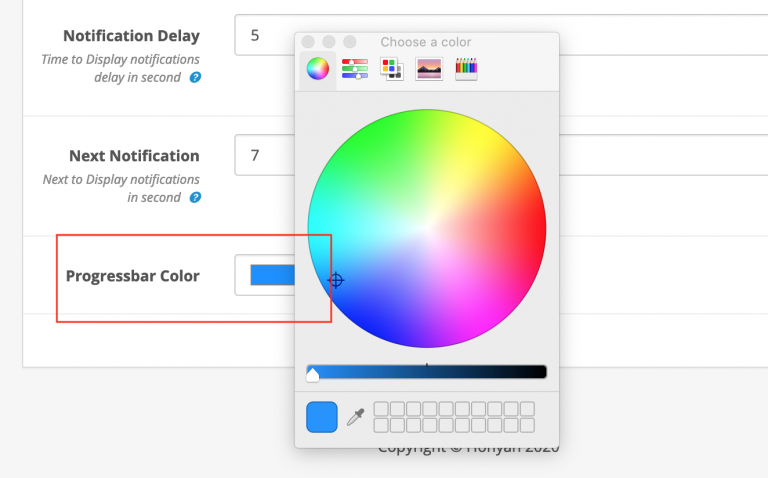Click the Notification Delay help icon
Image resolution: width=768 pixels, height=478 pixels.
pos(195,78)
